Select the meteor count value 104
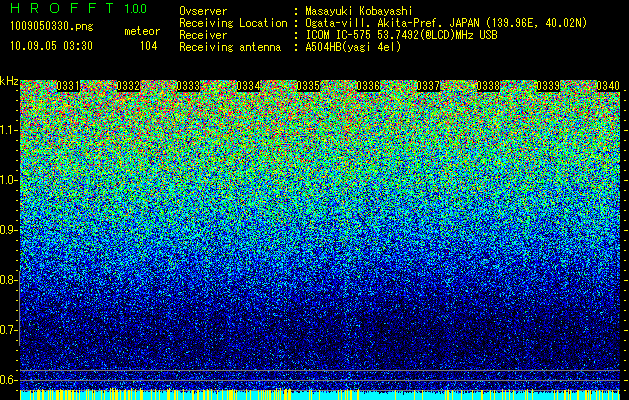 pyautogui.click(x=148, y=46)
